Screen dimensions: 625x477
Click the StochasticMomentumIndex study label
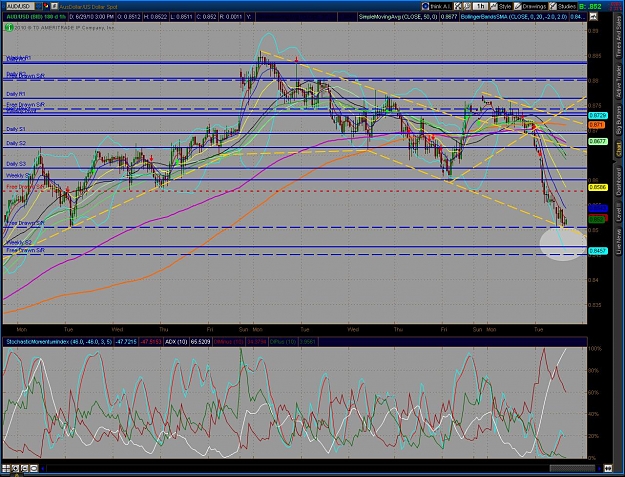point(58,342)
